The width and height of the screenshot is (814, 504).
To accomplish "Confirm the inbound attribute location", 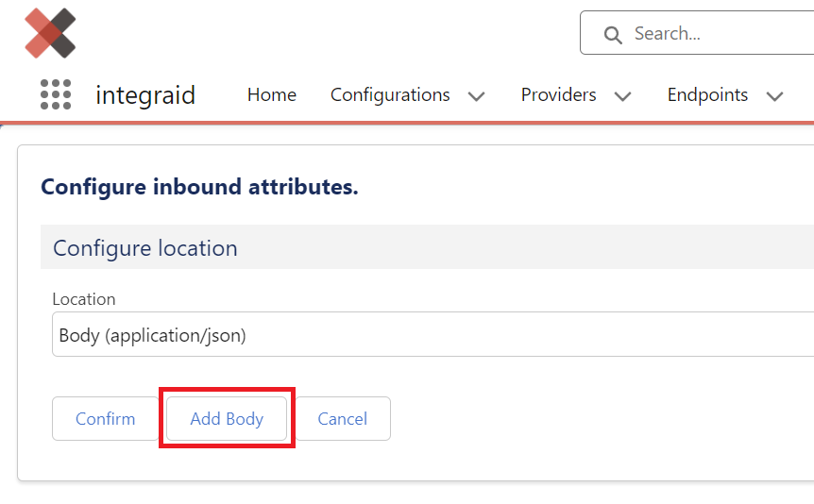I will click(106, 418).
